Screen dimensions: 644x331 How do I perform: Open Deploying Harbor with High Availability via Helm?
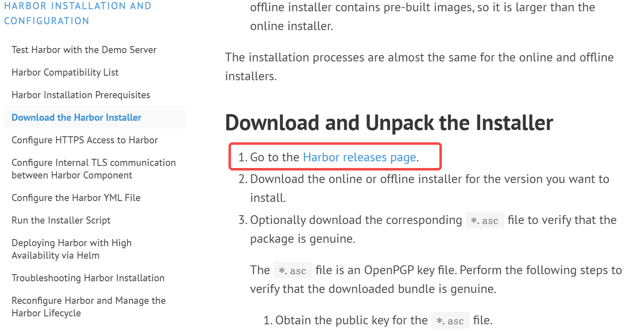[x=72, y=249]
